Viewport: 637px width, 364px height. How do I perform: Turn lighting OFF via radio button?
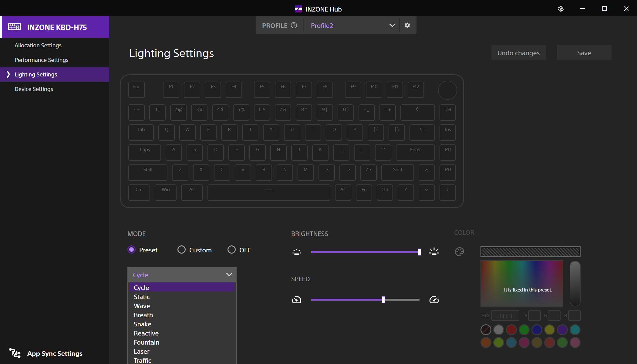click(231, 250)
